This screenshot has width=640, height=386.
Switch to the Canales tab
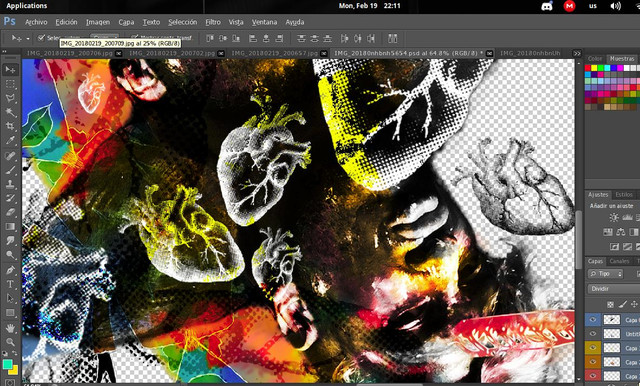coord(620,261)
